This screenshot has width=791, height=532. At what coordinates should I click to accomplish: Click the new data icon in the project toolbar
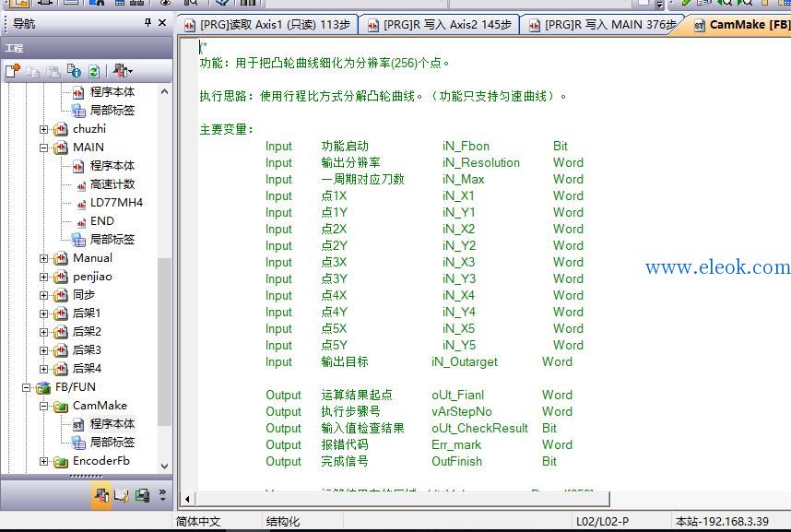pyautogui.click(x=13, y=71)
